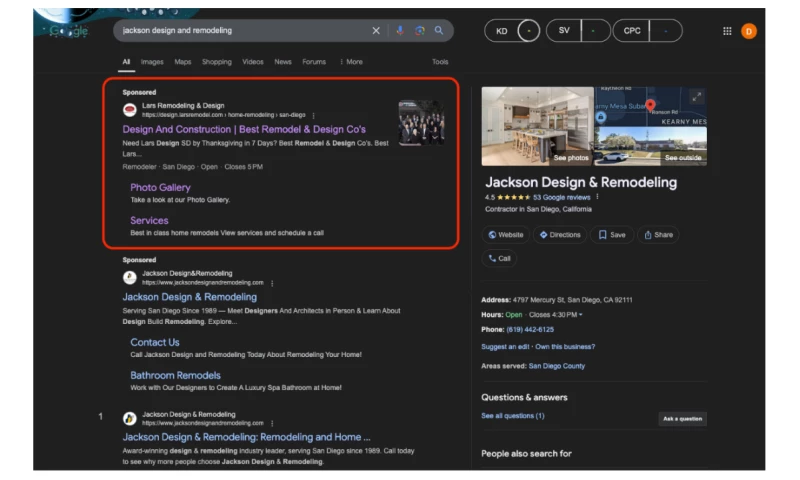Viewport: 800px width, 480px height.
Task: Click the Jackson Design & Remodeling panel title
Action: point(581,183)
